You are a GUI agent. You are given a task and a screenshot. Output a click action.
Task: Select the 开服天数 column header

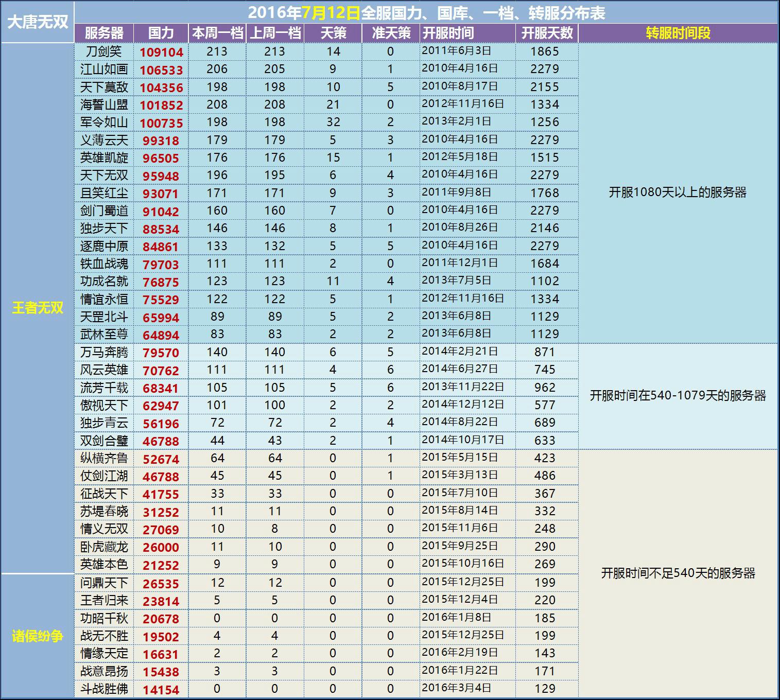pyautogui.click(x=547, y=33)
